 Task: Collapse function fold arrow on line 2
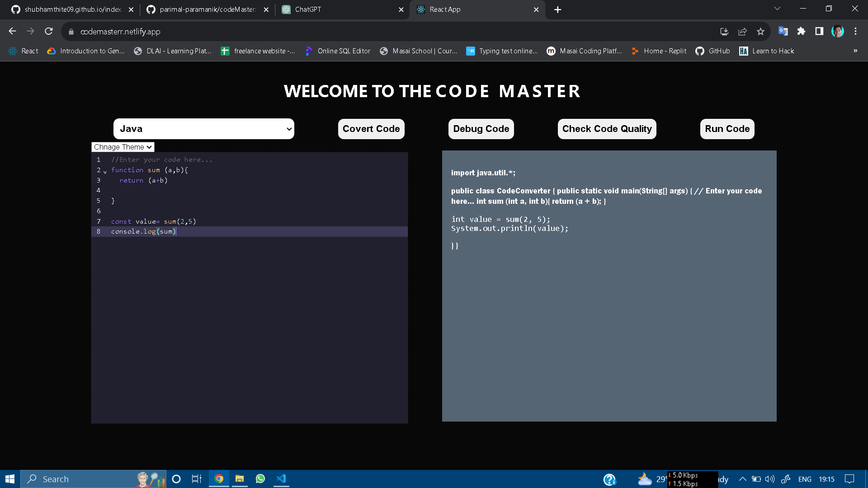coord(105,171)
